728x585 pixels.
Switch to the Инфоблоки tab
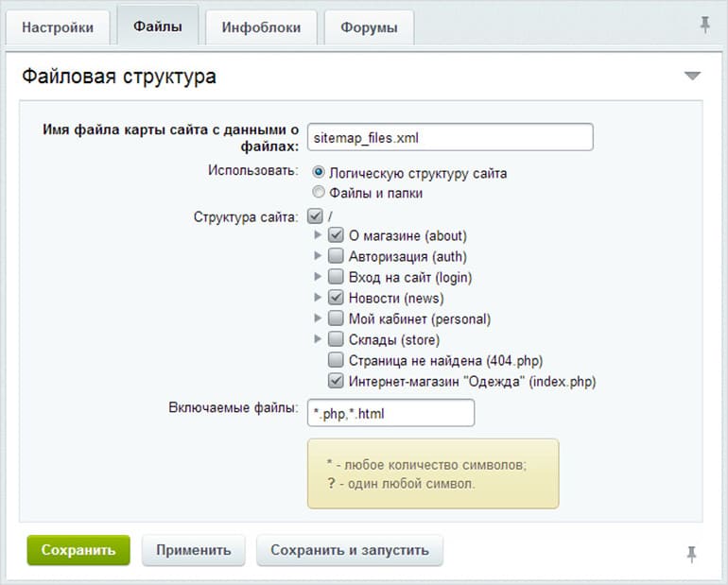coord(261,27)
